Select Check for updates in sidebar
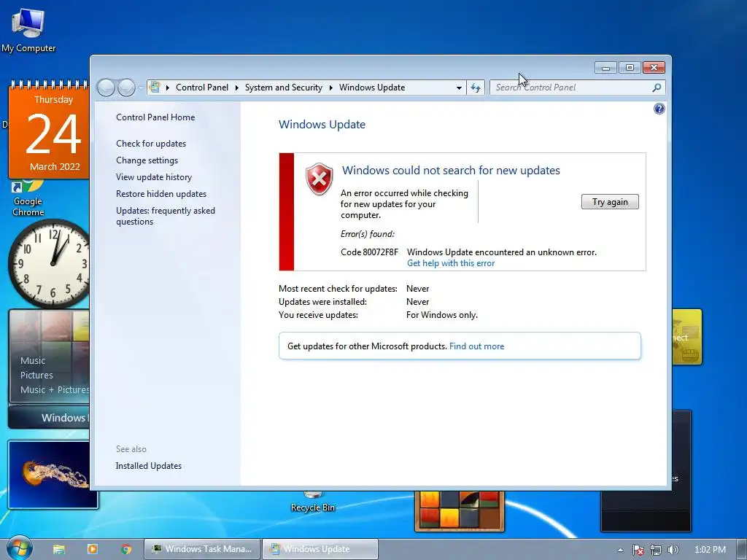 point(151,144)
